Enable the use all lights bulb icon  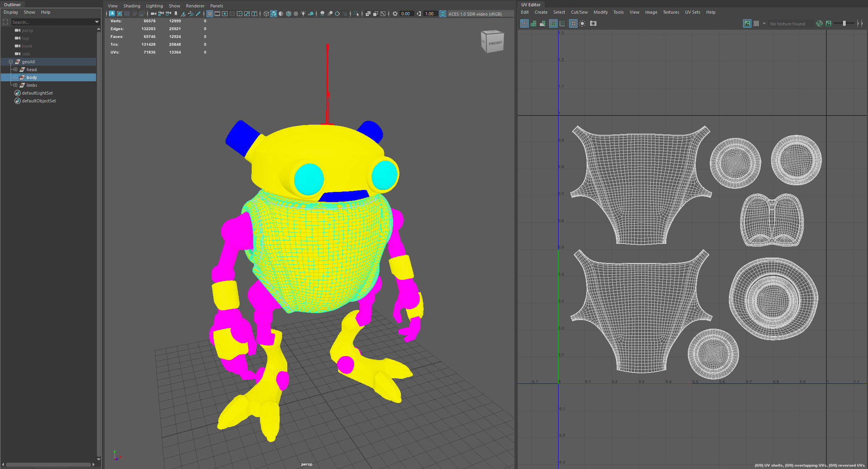[x=303, y=14]
